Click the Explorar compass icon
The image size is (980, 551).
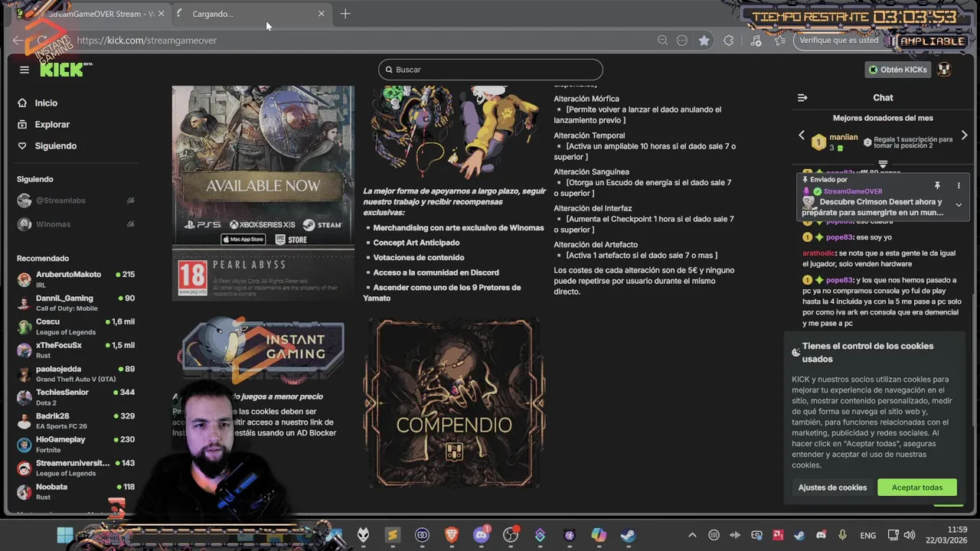coord(23,124)
